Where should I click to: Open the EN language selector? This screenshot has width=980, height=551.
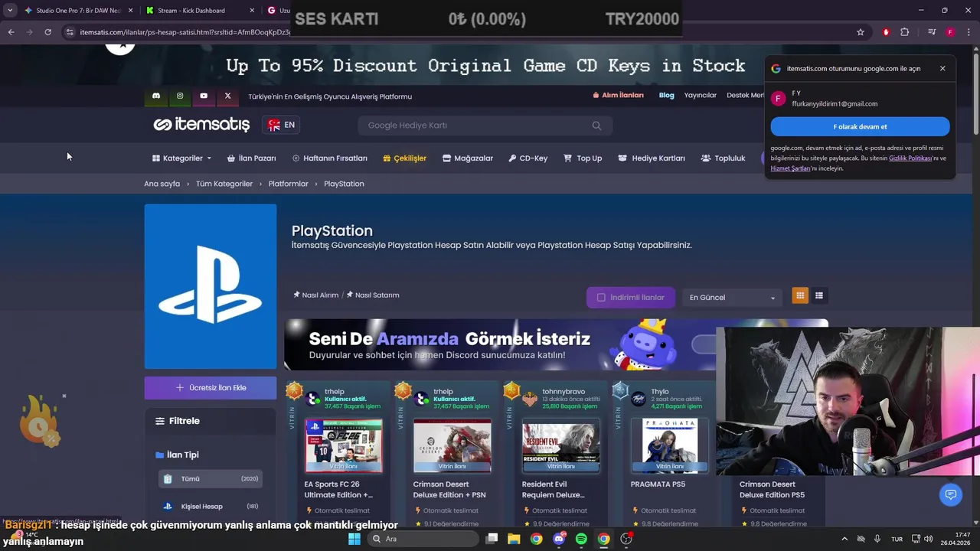pyautogui.click(x=281, y=125)
